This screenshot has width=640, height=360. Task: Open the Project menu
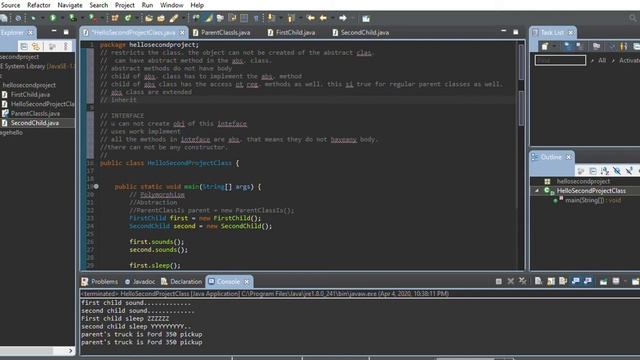click(x=124, y=5)
